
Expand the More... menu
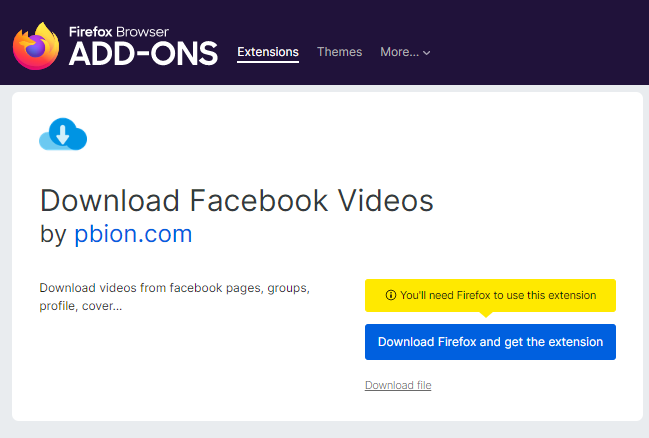point(400,52)
